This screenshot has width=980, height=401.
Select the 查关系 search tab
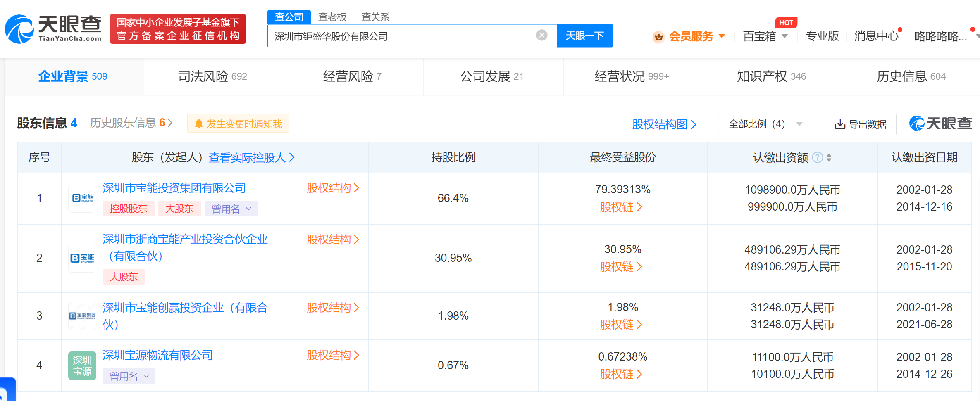375,17
